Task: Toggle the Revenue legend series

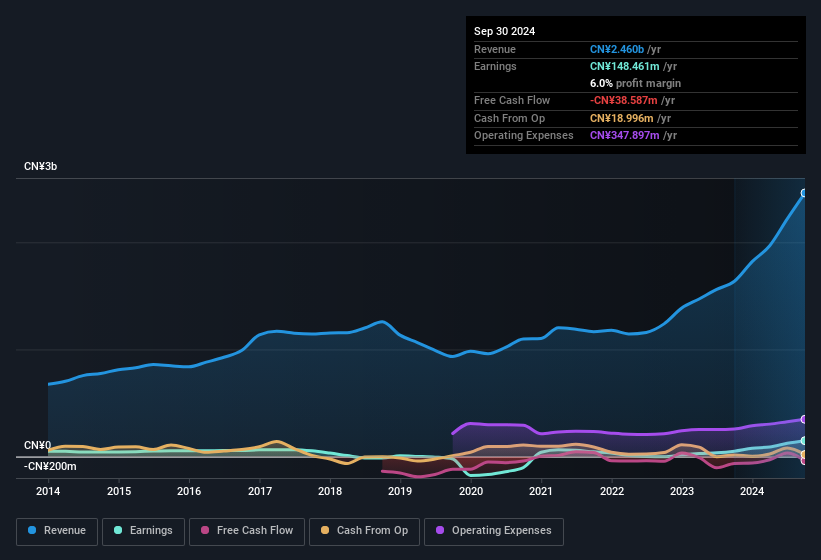Action: [57, 531]
